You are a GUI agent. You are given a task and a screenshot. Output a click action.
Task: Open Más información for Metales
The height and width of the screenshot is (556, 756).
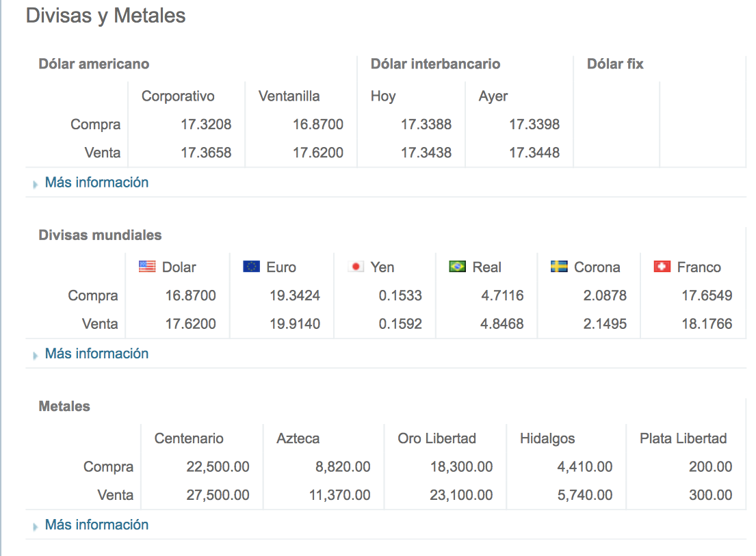96,525
